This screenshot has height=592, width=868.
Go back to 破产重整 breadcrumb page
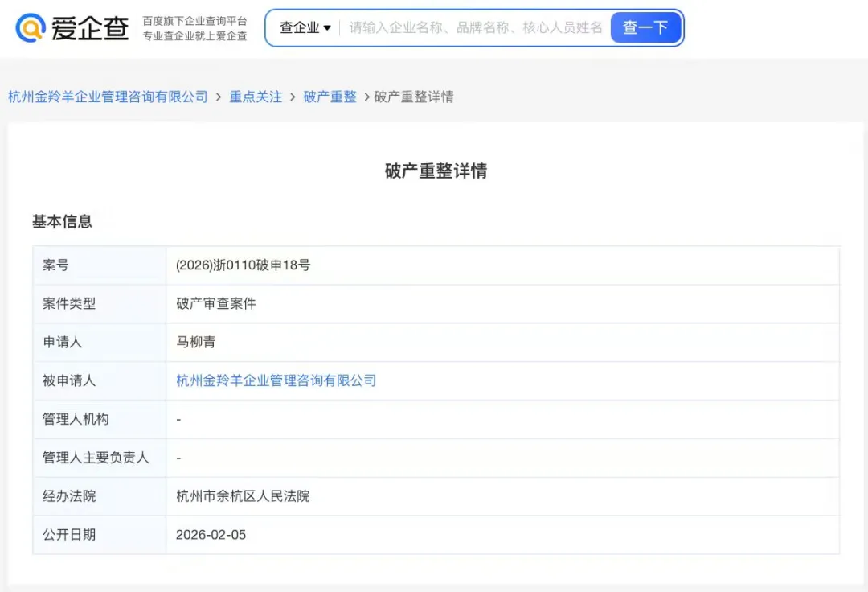point(330,97)
